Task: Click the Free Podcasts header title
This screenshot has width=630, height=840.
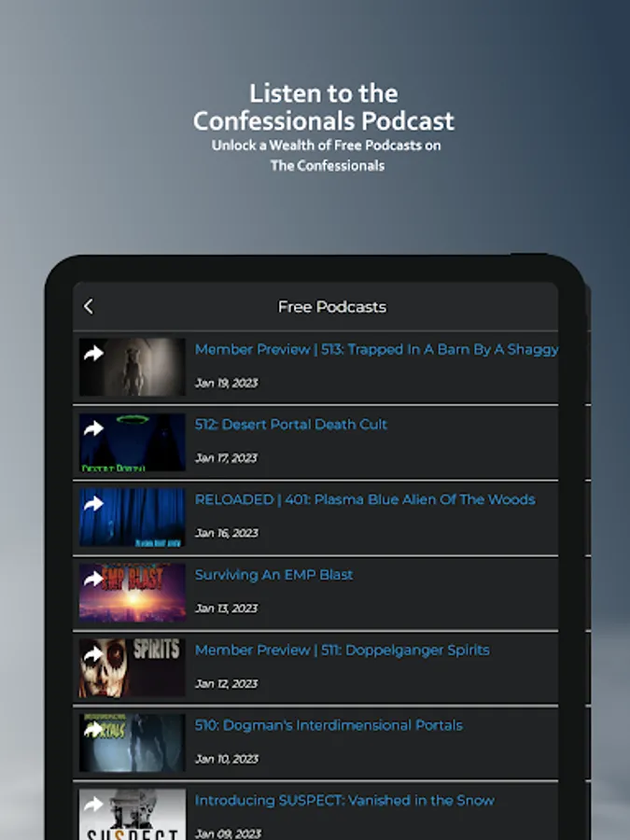Action: (332, 306)
